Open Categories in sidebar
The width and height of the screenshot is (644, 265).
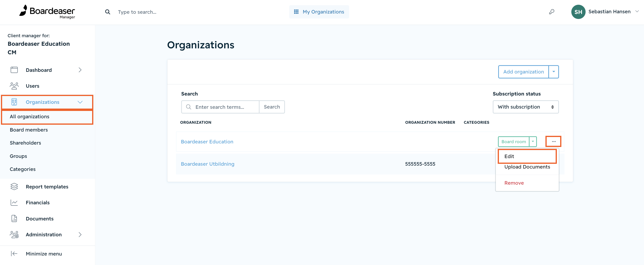click(23, 169)
